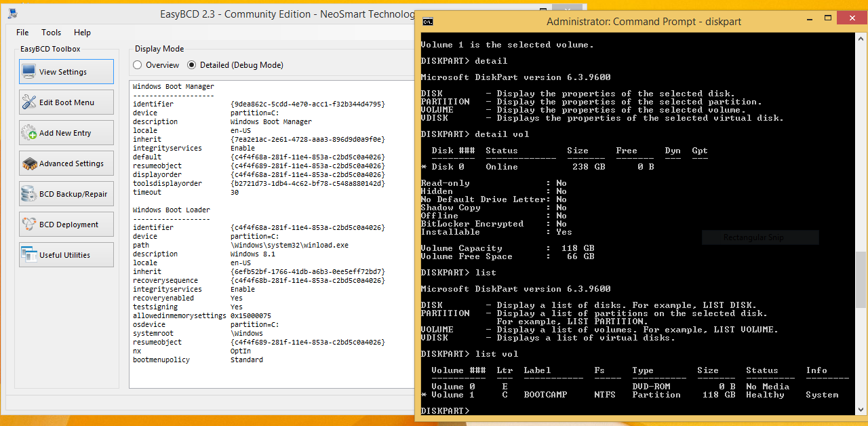Click the 'Windows Boot Loader' heading text

click(172, 210)
